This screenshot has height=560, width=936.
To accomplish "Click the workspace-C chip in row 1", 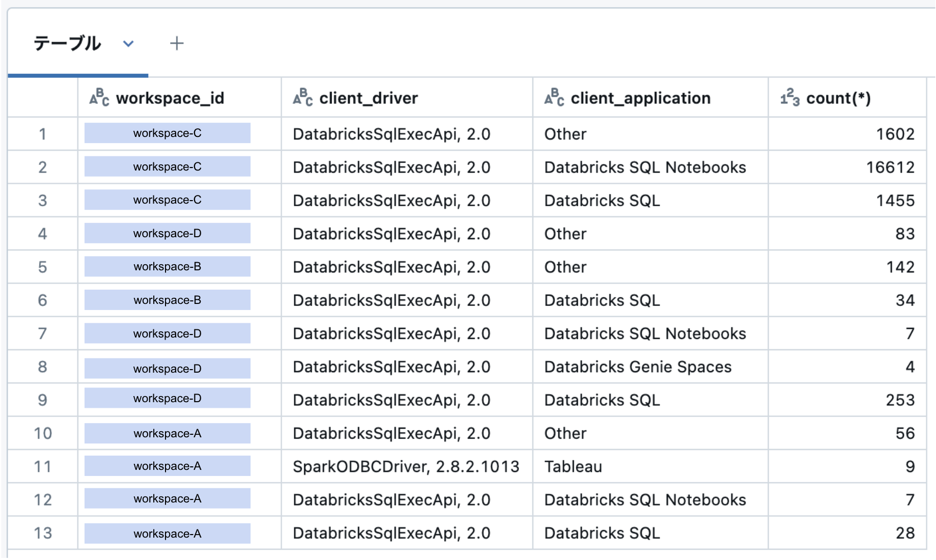I will [x=167, y=133].
